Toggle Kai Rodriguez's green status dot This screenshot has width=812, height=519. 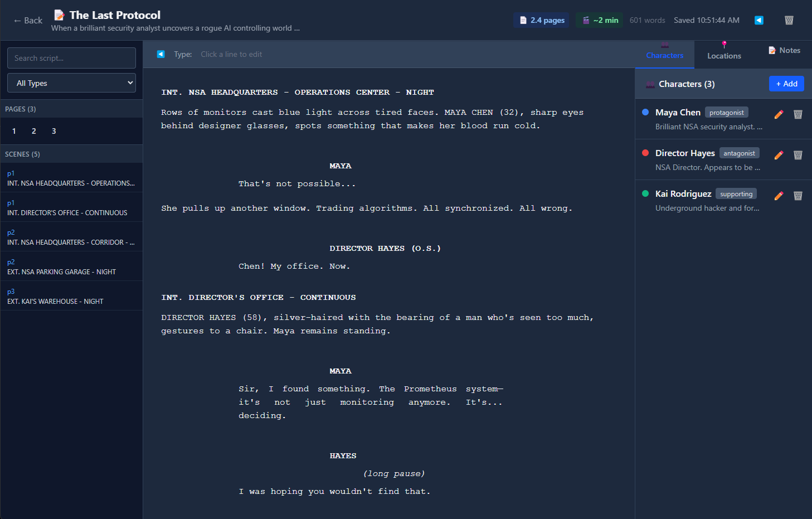click(645, 193)
